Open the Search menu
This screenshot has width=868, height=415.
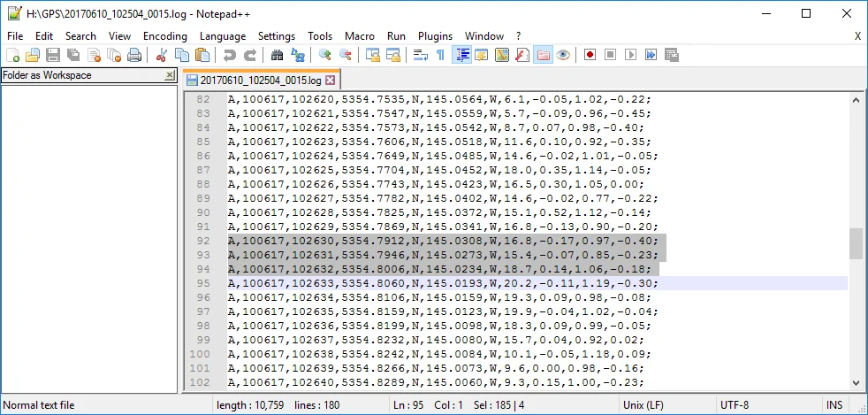click(x=80, y=36)
